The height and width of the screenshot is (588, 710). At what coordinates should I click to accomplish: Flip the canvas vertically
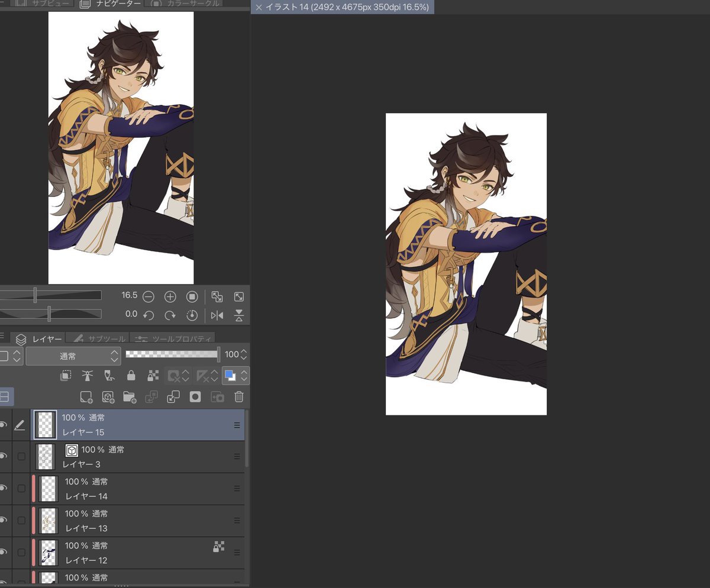click(x=239, y=315)
